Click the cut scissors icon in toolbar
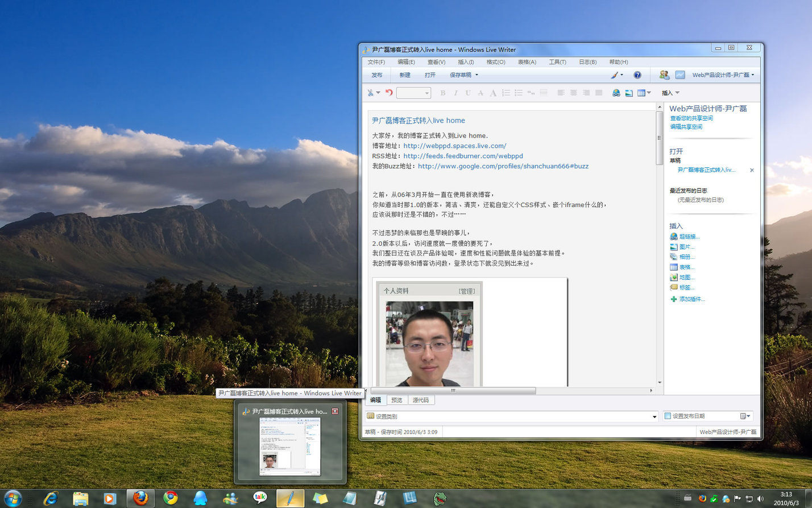This screenshot has height=508, width=812. pos(371,93)
